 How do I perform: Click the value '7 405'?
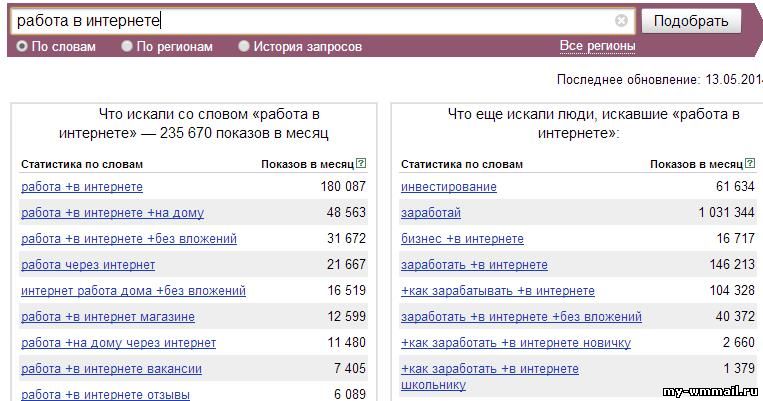[x=349, y=369]
